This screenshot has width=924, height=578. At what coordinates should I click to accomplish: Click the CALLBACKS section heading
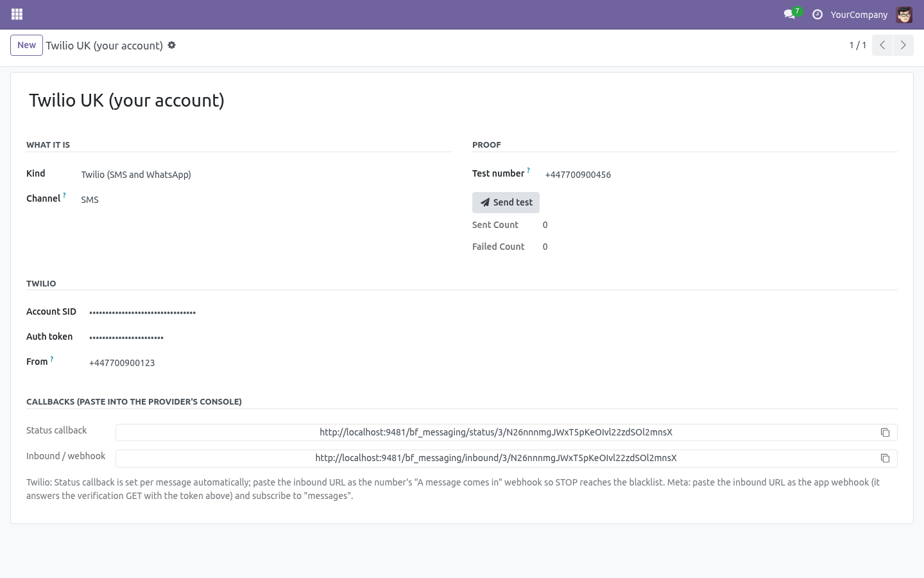click(x=134, y=402)
